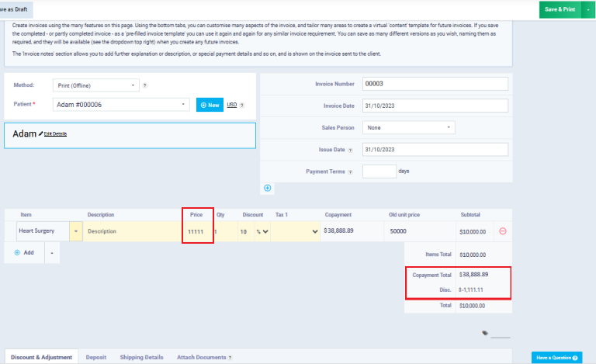
Task: Switch to the Deposit tab
Action: 96,357
